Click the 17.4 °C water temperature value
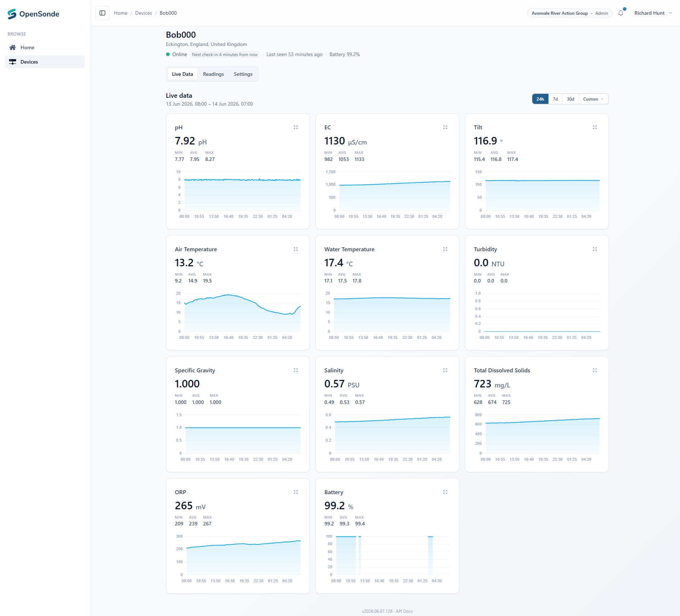680x616 pixels. (339, 263)
